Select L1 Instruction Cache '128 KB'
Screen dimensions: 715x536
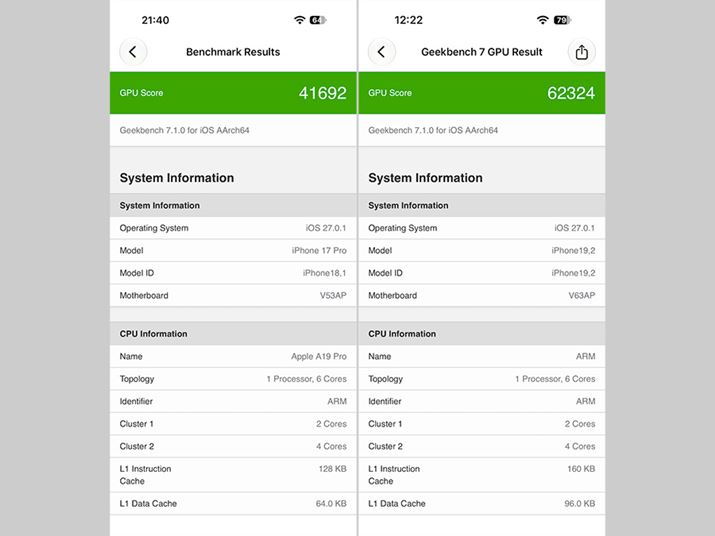(x=333, y=468)
